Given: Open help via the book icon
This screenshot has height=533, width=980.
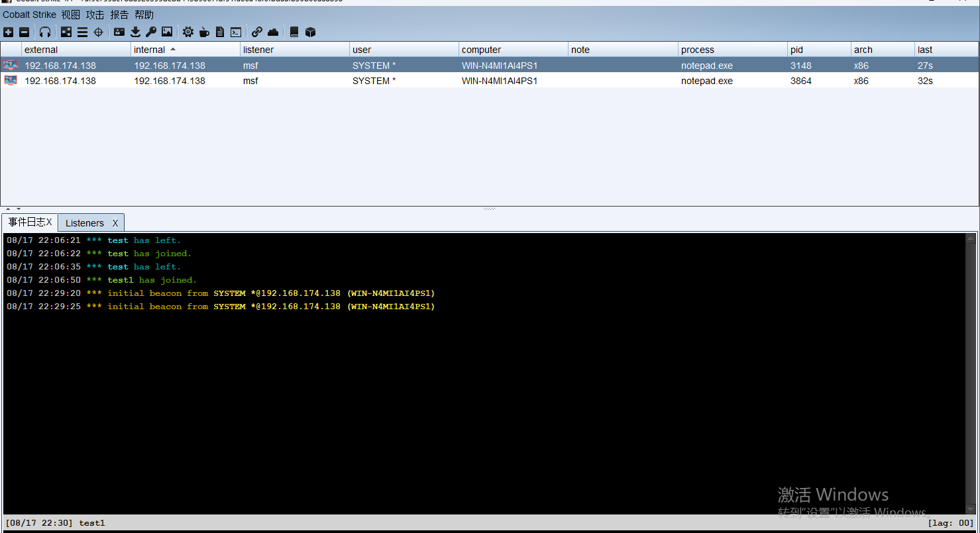Looking at the screenshot, I should [294, 32].
